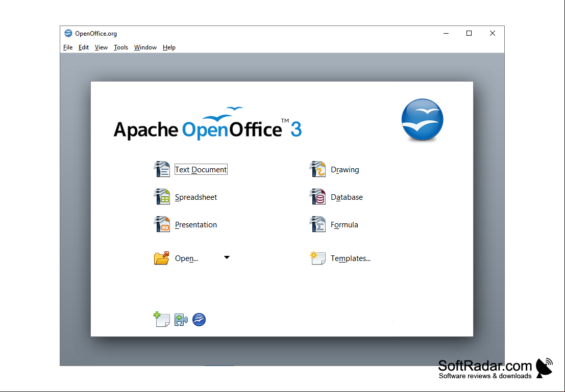Click the Open... label
The image size is (565, 392).
coord(186,258)
